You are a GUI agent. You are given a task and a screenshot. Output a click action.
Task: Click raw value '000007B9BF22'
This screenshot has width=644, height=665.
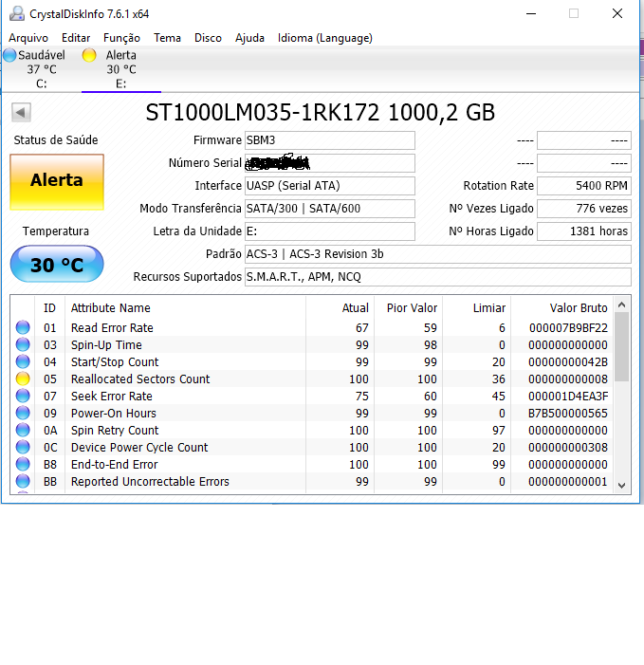[x=568, y=328]
